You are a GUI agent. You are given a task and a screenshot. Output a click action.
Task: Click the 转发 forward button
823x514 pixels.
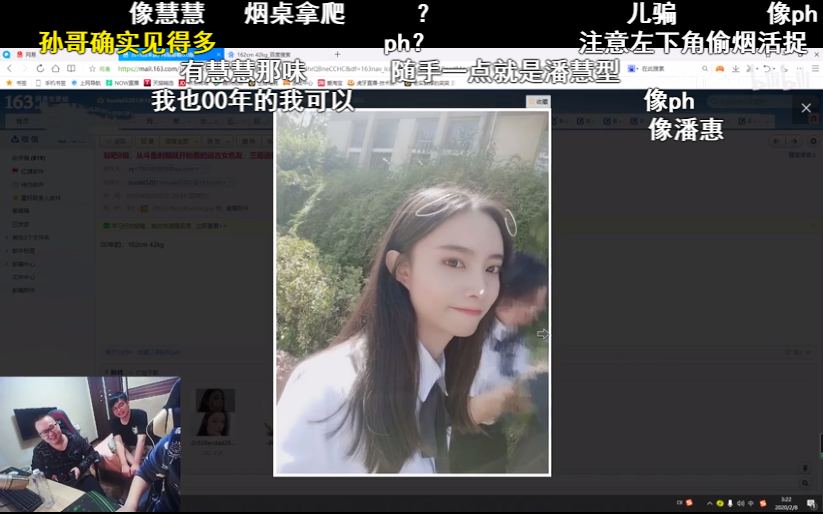tap(213, 141)
